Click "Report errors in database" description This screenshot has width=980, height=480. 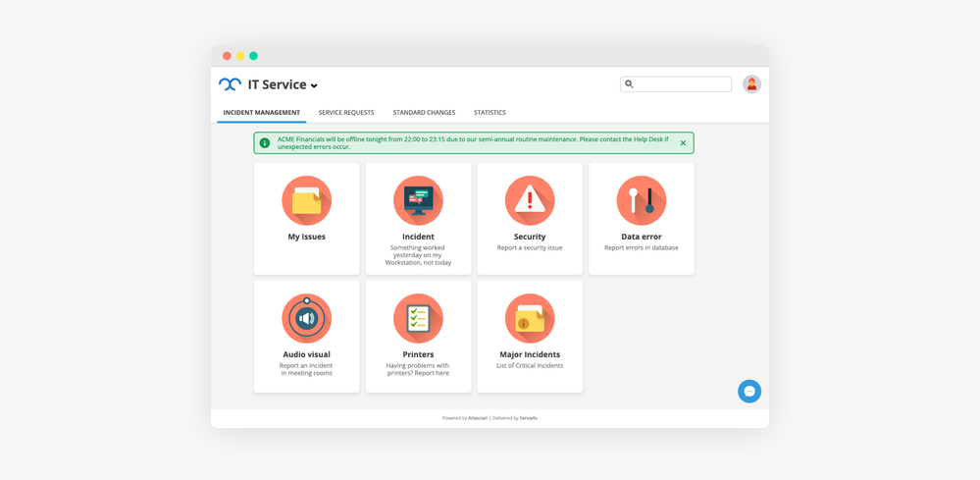pyautogui.click(x=642, y=247)
